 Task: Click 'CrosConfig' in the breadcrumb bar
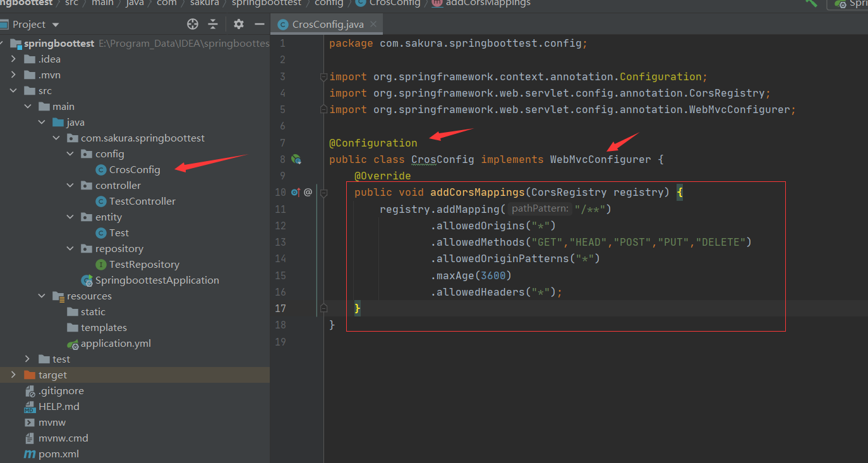pos(395,3)
